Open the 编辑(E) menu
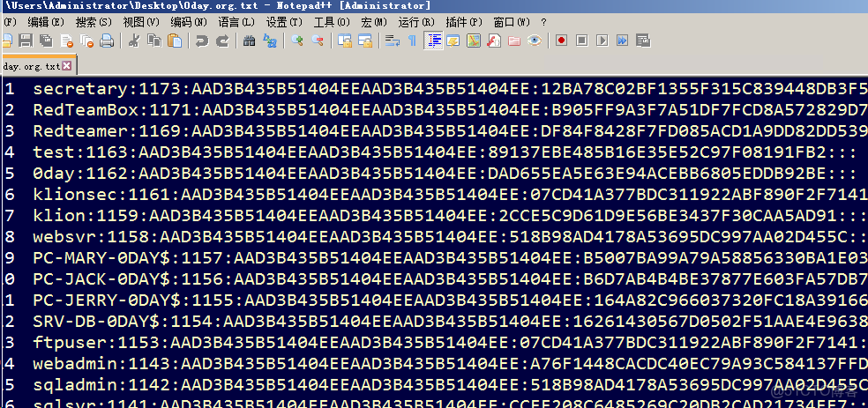The height and width of the screenshot is (408, 868). pyautogui.click(x=46, y=22)
